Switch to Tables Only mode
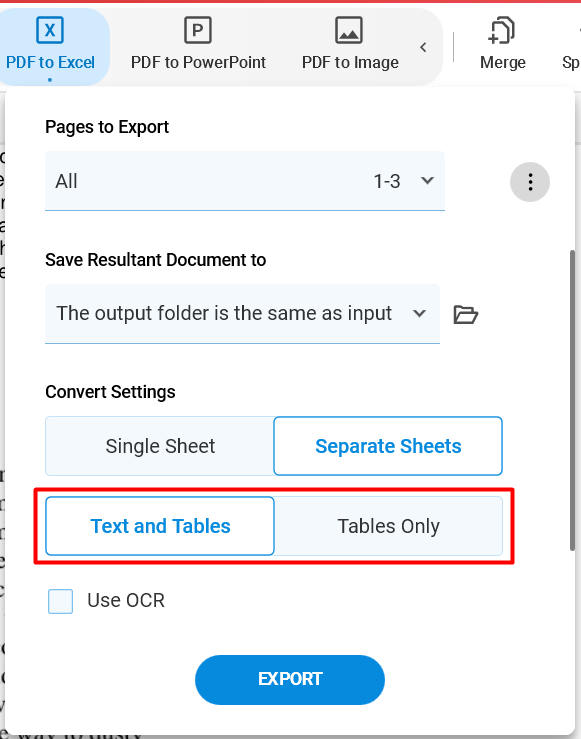The width and height of the screenshot is (581, 739). coord(388,526)
